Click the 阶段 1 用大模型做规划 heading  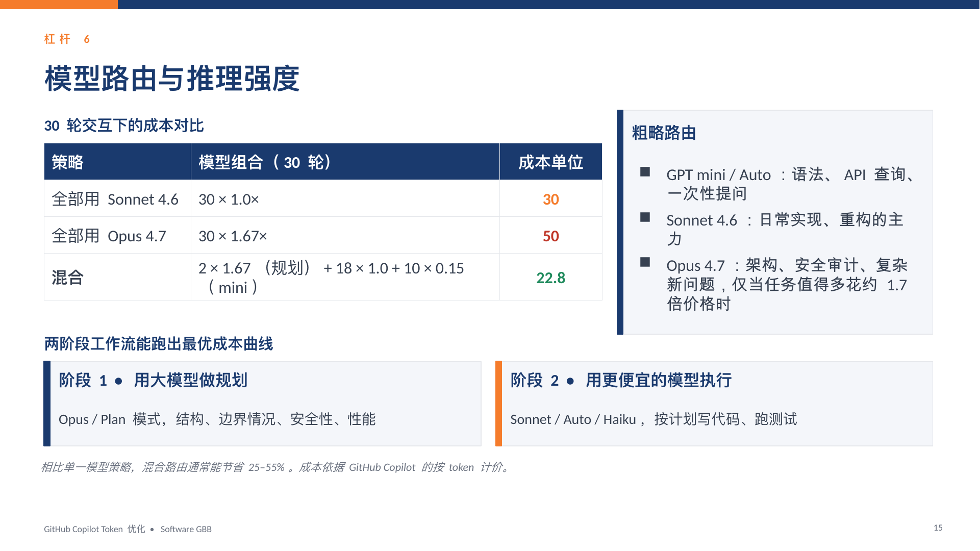point(153,380)
